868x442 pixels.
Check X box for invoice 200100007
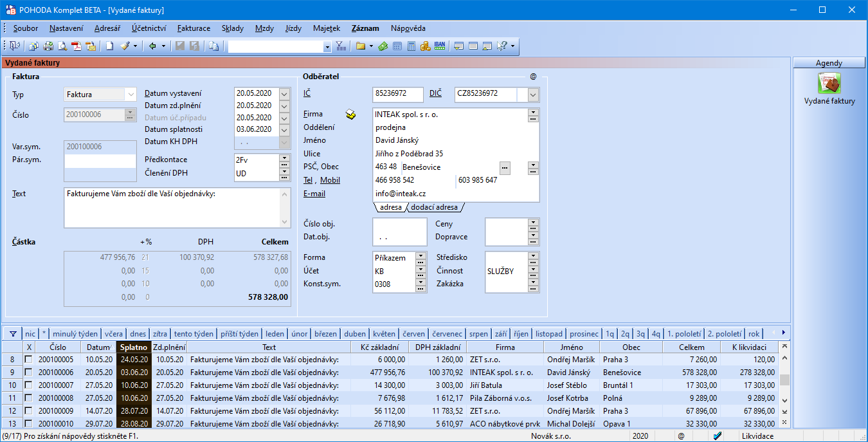[28, 385]
